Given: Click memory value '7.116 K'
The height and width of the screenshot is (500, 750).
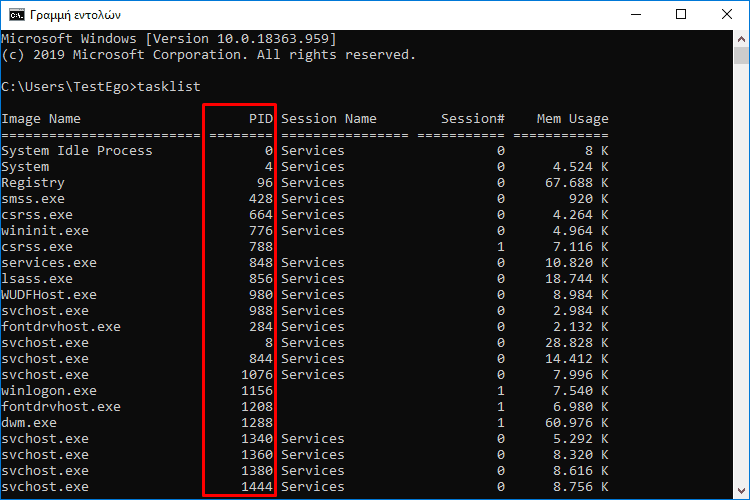Looking at the screenshot, I should click(581, 247).
